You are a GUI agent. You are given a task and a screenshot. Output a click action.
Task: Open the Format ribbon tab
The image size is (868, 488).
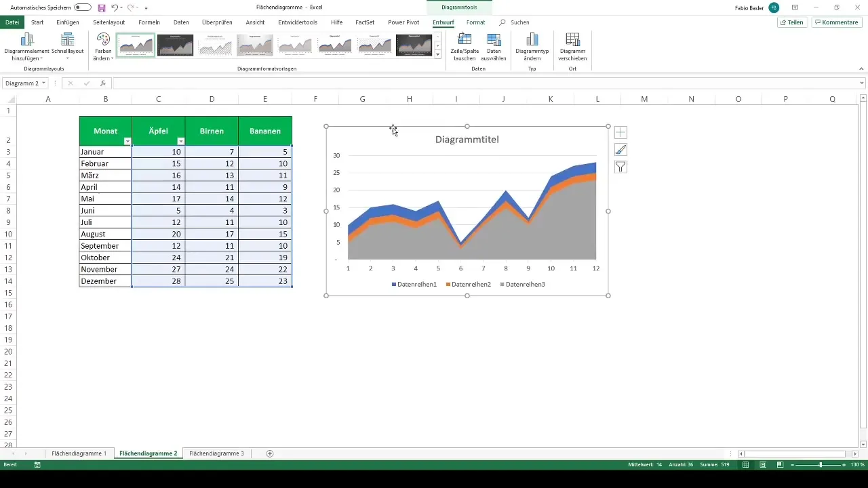pos(475,22)
